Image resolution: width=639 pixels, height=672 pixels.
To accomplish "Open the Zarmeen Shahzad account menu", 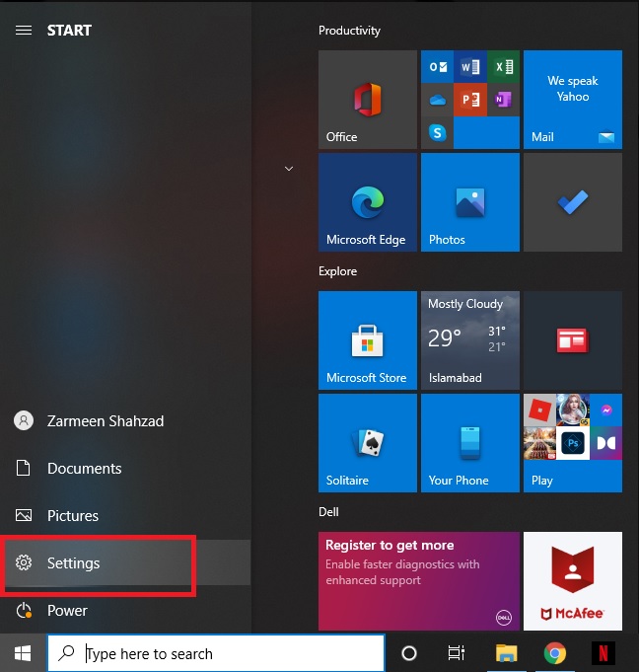I will 125,420.
